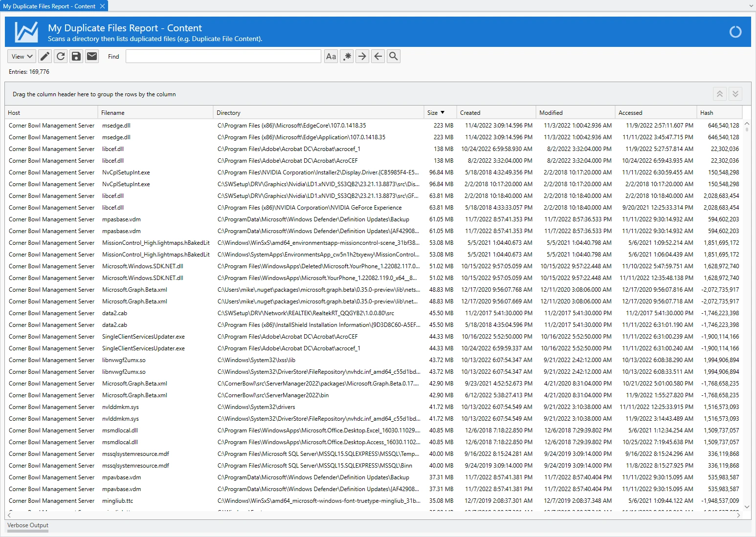Open the tab list dropdown arrow at top right
This screenshot has height=537, width=756.
pyautogui.click(x=751, y=6)
